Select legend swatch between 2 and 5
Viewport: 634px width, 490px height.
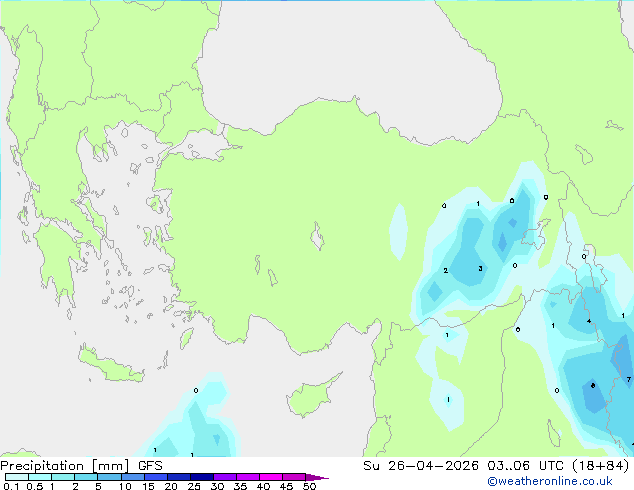[86, 477]
